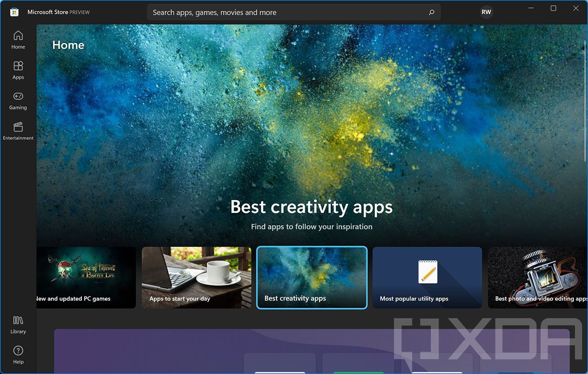This screenshot has width=588, height=374.
Task: Select the New and updated PC games card
Action: pos(86,277)
